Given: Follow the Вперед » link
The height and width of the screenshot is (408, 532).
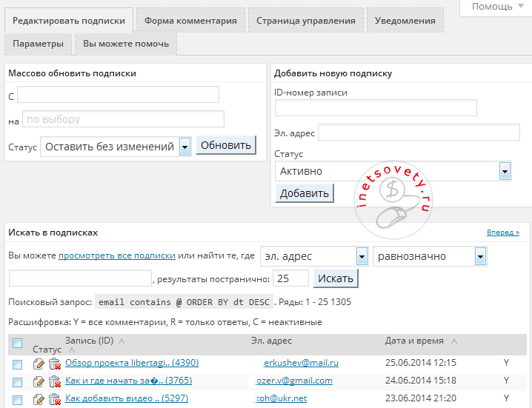Looking at the screenshot, I should click(503, 233).
